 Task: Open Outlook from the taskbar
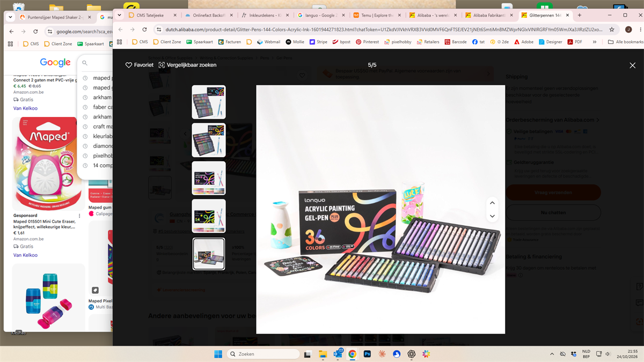(x=338, y=354)
